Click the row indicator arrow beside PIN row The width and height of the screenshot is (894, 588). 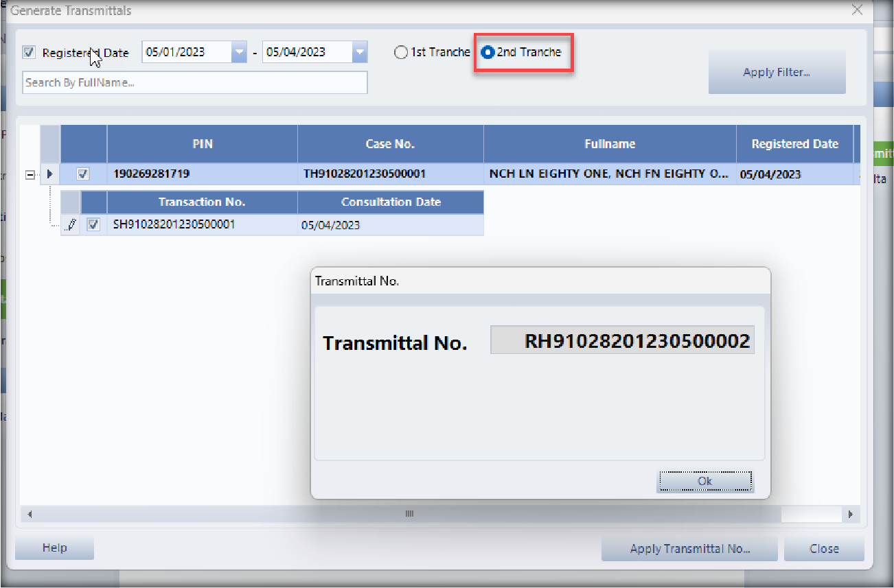pos(49,174)
